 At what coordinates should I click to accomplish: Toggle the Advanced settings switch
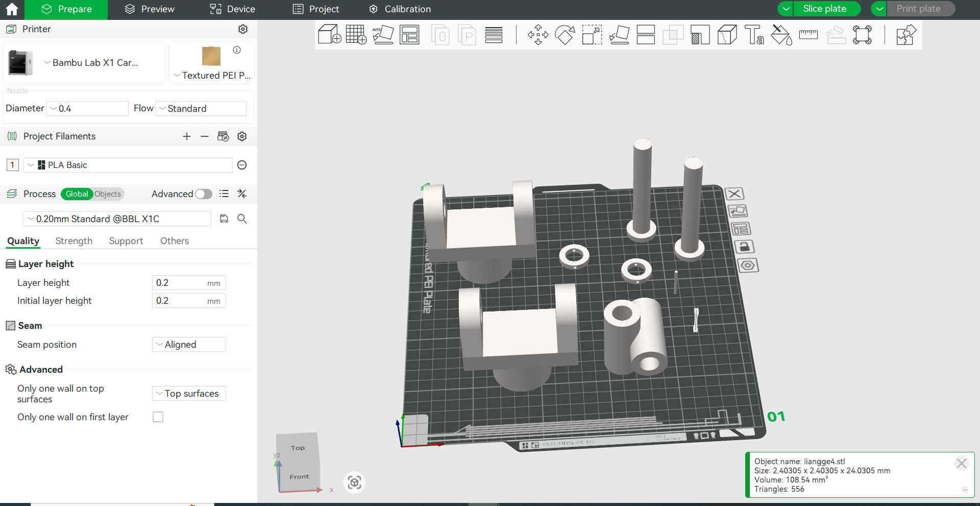pyautogui.click(x=203, y=194)
